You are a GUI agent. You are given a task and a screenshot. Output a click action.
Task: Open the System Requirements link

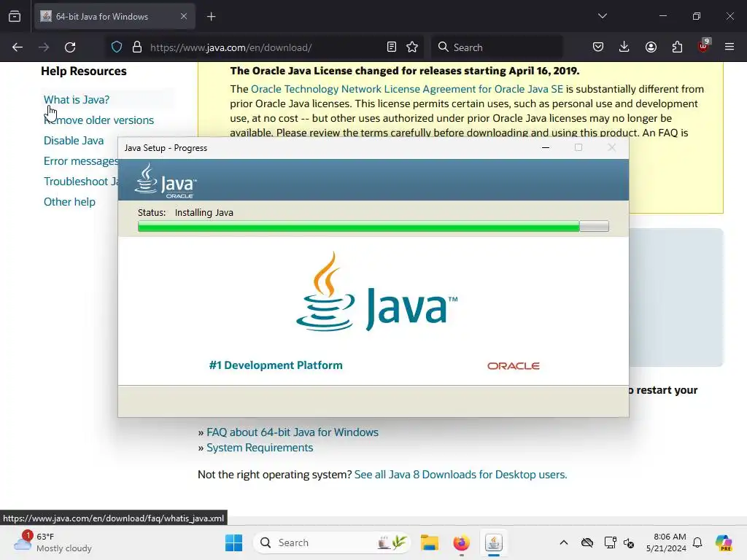260,448
